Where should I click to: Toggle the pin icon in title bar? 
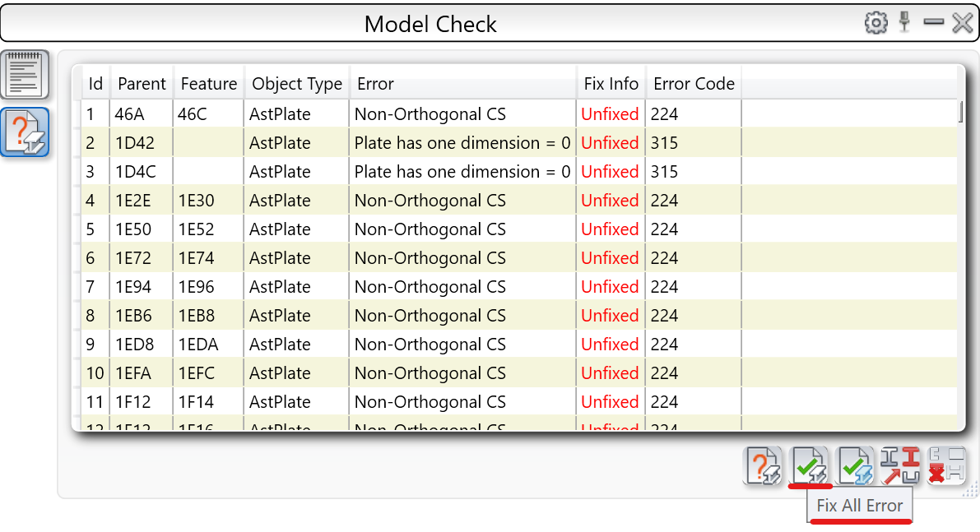click(x=905, y=22)
